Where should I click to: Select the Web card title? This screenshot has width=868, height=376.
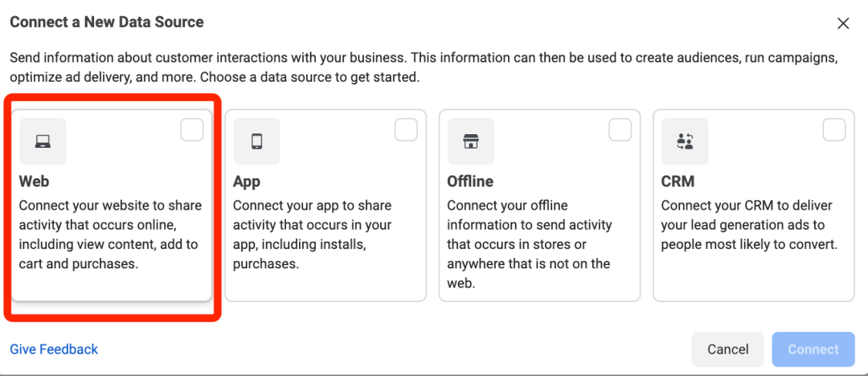35,182
